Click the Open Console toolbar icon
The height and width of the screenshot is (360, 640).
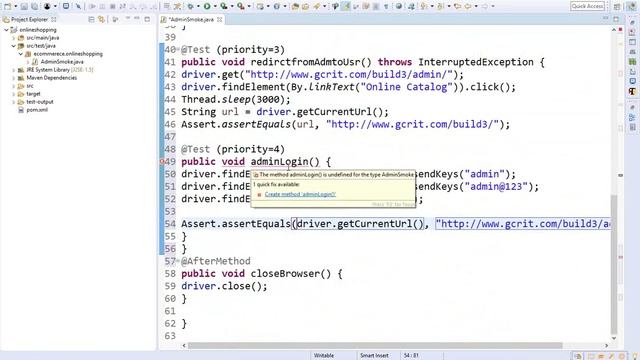pyautogui.click(x=66, y=6)
